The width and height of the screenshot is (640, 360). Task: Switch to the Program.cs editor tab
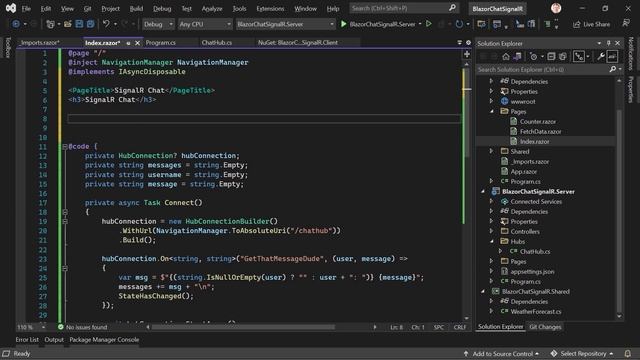tap(160, 42)
